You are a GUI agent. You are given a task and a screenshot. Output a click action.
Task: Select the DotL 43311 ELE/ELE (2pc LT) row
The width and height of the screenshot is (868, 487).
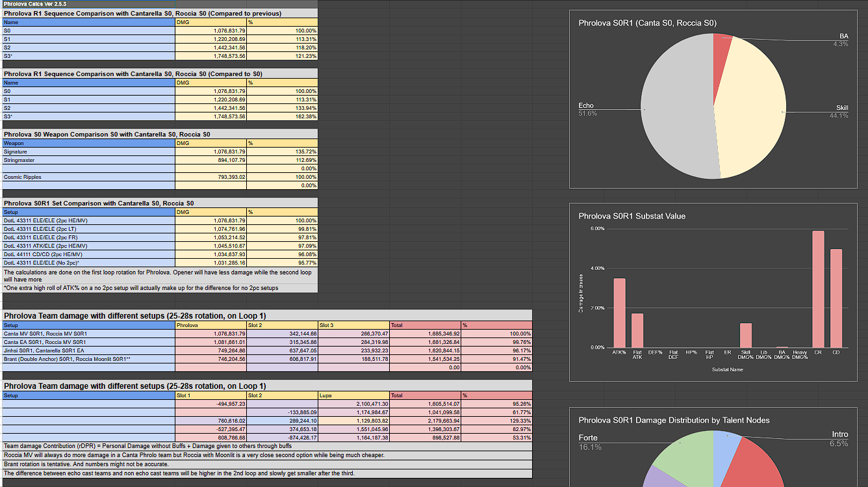pyautogui.click(x=88, y=229)
